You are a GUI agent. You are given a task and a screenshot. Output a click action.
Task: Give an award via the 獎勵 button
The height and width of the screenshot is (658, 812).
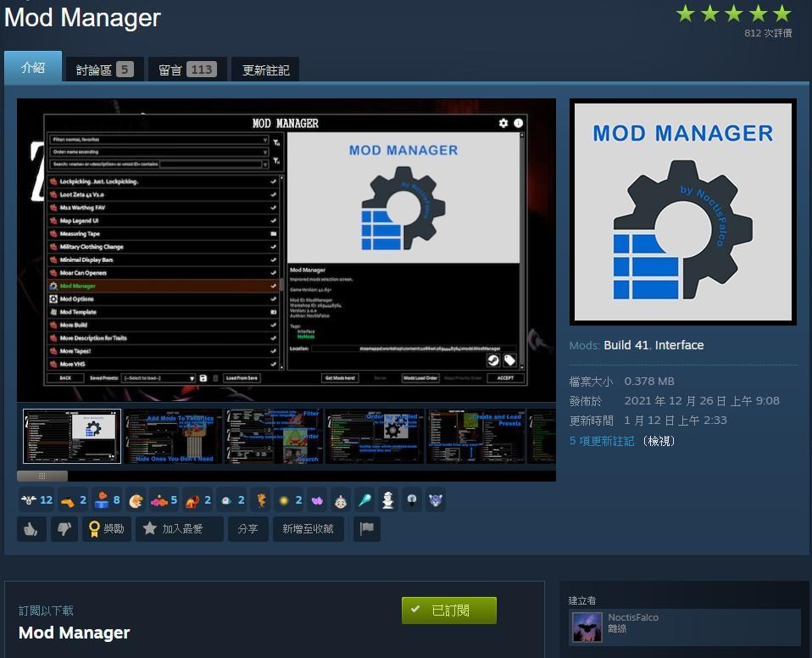coord(106,529)
